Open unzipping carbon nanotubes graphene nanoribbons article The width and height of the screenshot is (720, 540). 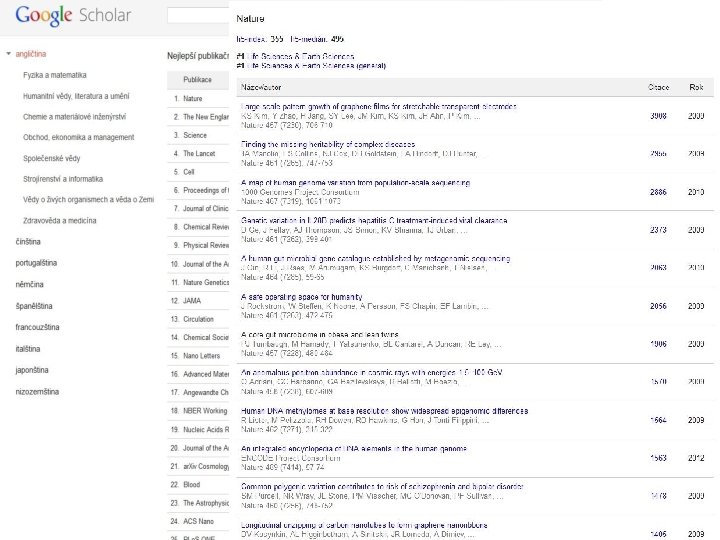tap(364, 525)
